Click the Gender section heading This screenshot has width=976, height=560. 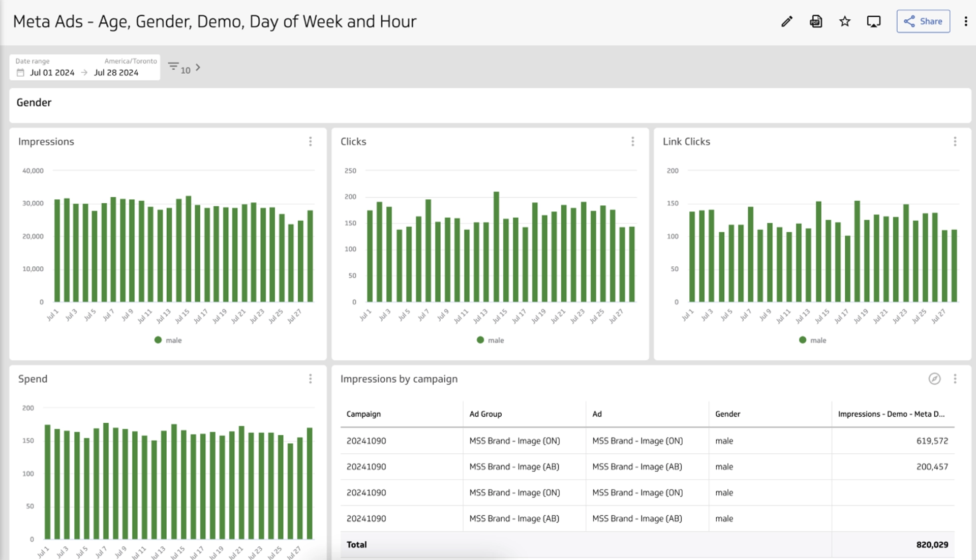click(x=34, y=103)
